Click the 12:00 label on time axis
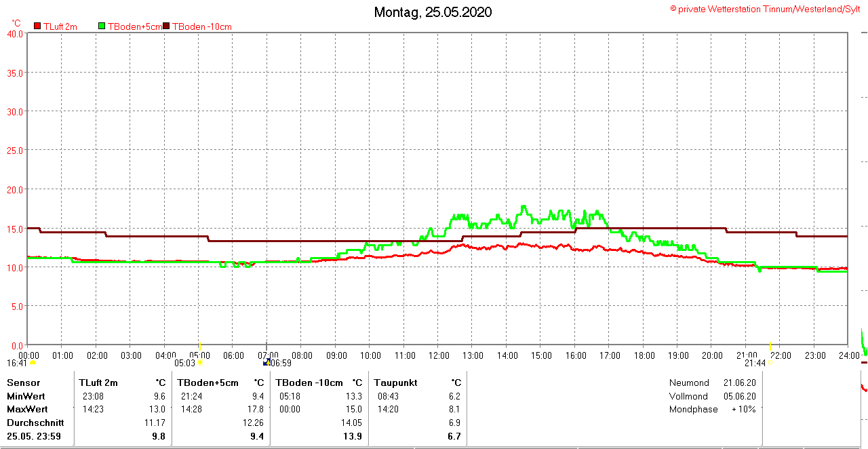Viewport: 868px width, 449px height. (439, 355)
